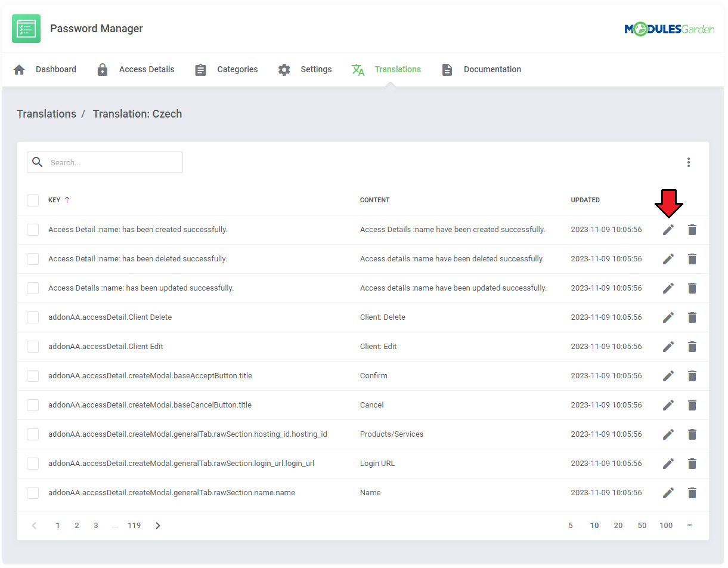Switch to the Categories tab
Screen dimensions: 728x568
pos(226,70)
